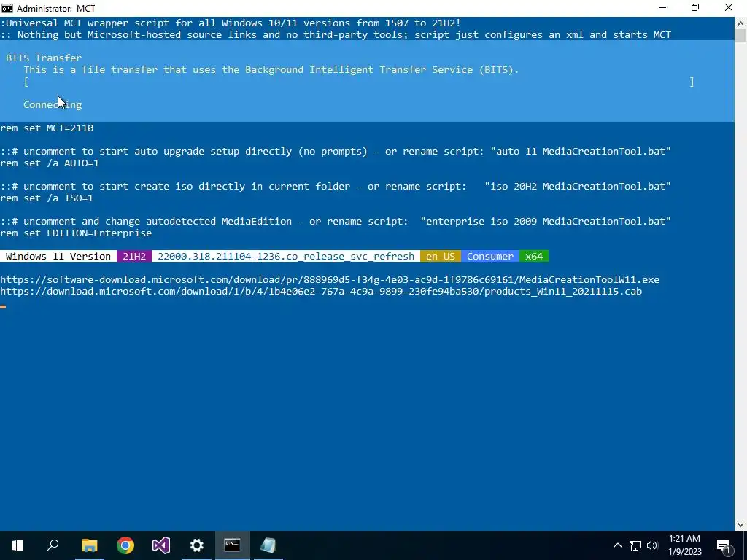Open the volume tray icon
This screenshot has width=747, height=560.
coord(652,545)
